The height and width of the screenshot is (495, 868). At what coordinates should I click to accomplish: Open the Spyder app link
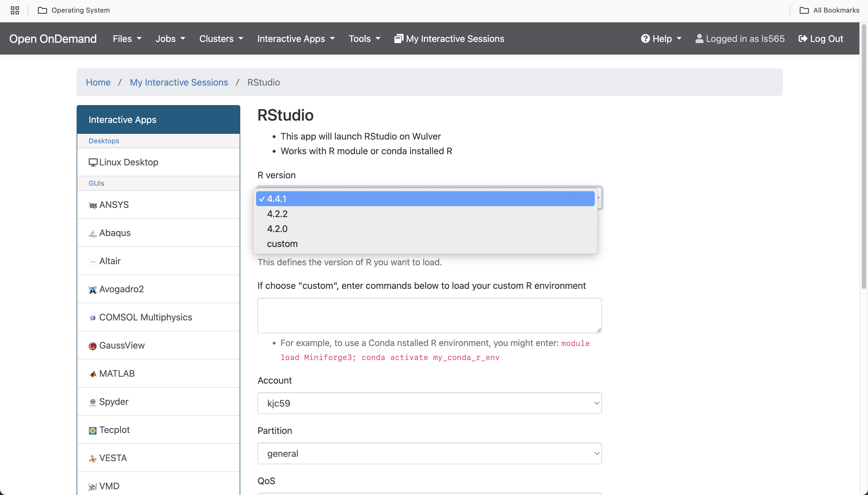(x=158, y=402)
